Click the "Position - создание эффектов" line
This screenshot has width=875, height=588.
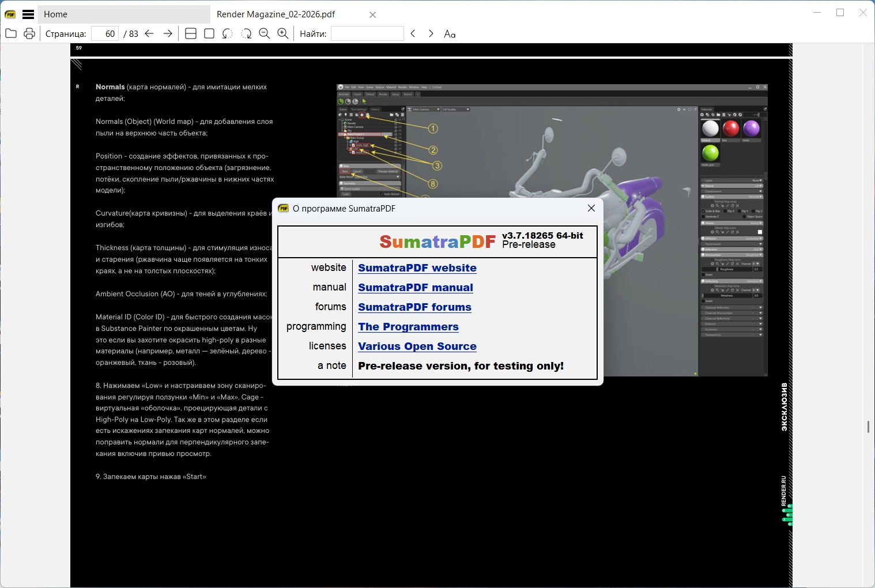(x=182, y=156)
